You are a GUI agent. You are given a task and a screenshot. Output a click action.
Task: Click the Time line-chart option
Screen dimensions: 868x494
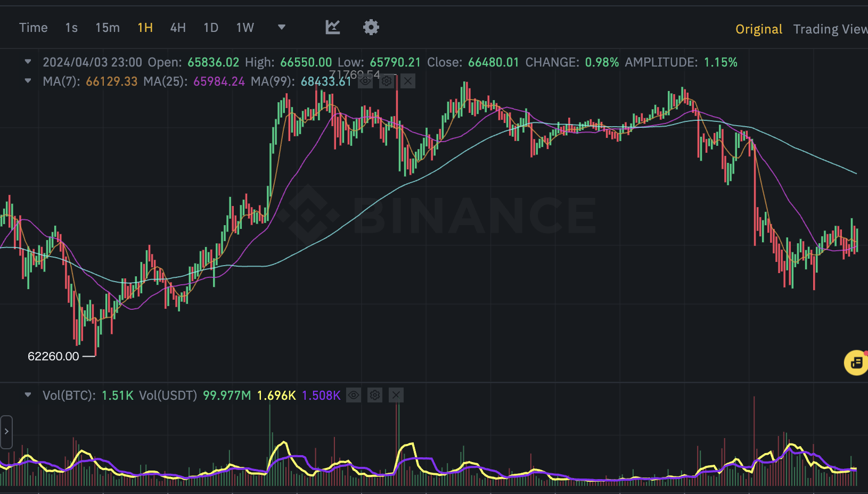tap(34, 28)
